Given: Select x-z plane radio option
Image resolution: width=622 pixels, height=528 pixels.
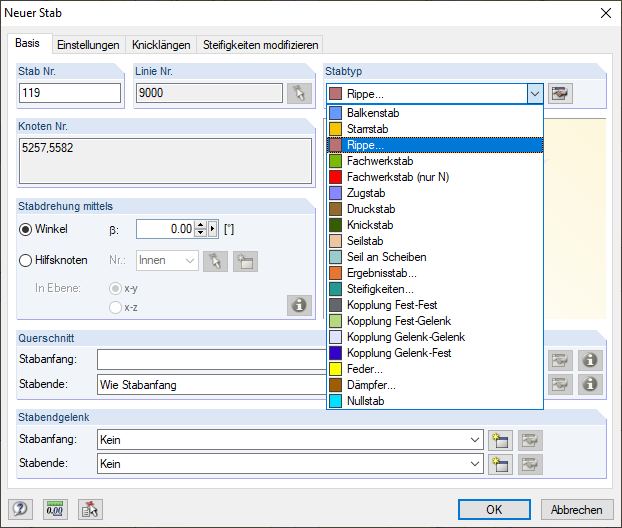Looking at the screenshot, I should pos(115,307).
